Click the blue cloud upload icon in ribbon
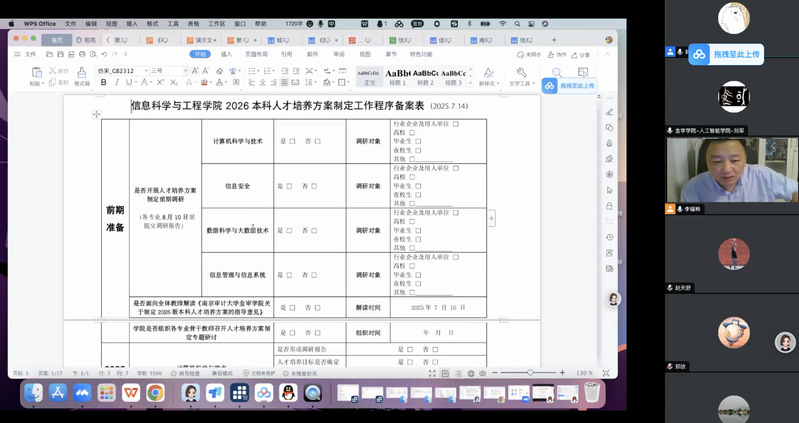The image size is (799, 423). [549, 86]
